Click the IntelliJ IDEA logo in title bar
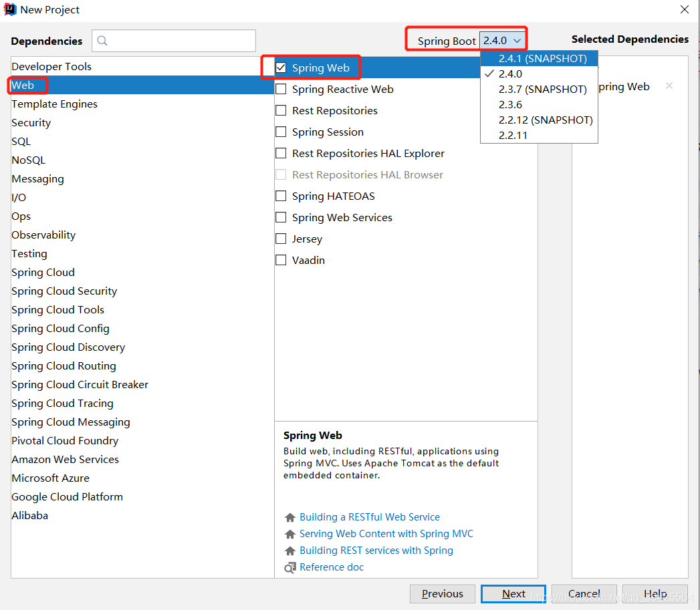Viewport: 700px width, 610px height. [x=10, y=9]
